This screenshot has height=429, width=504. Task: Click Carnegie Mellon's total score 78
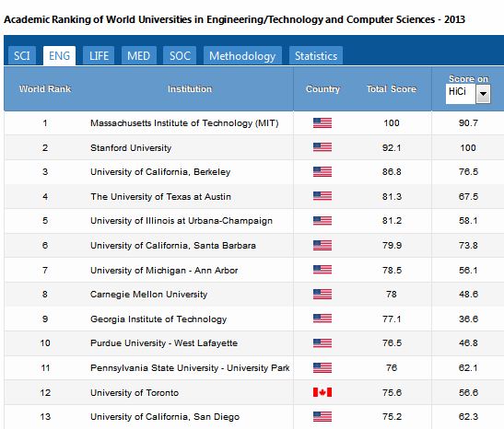tap(392, 295)
